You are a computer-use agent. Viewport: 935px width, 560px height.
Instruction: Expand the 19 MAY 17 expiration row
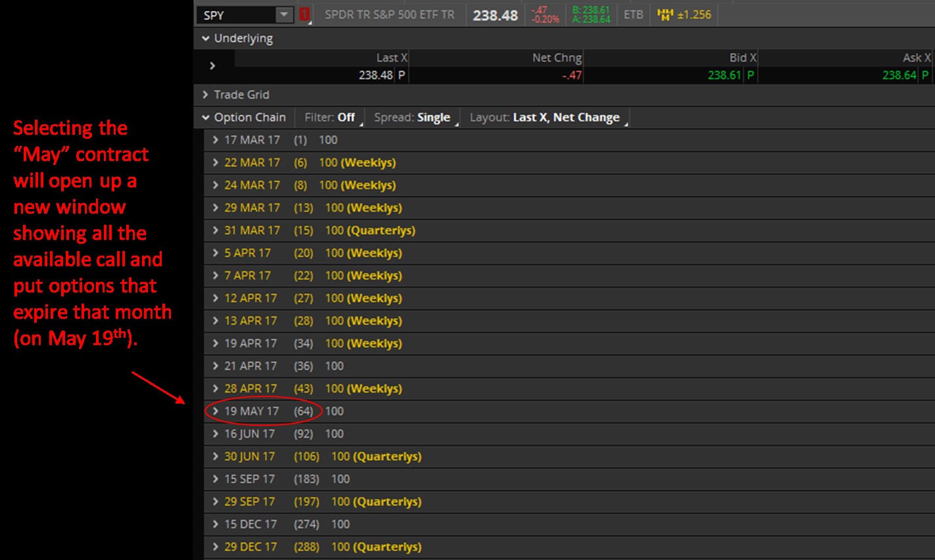[x=216, y=411]
